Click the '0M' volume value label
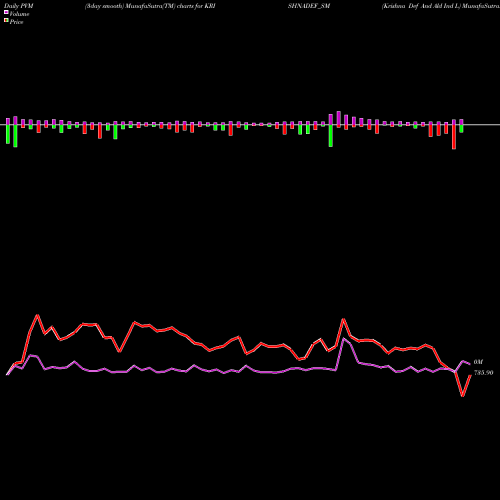The width and height of the screenshot is (500, 500). [x=478, y=362]
